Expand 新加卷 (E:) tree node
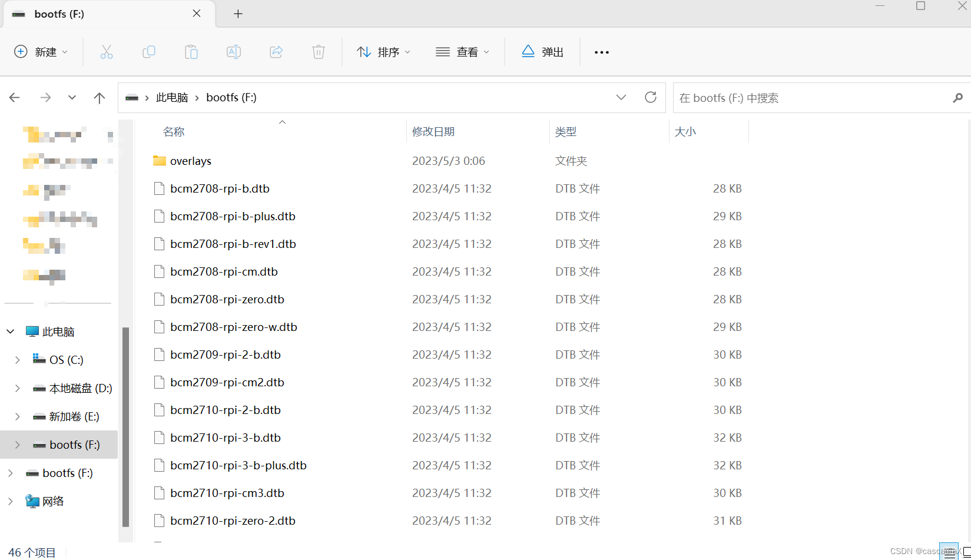Viewport: 971px width, 560px height. (x=18, y=416)
